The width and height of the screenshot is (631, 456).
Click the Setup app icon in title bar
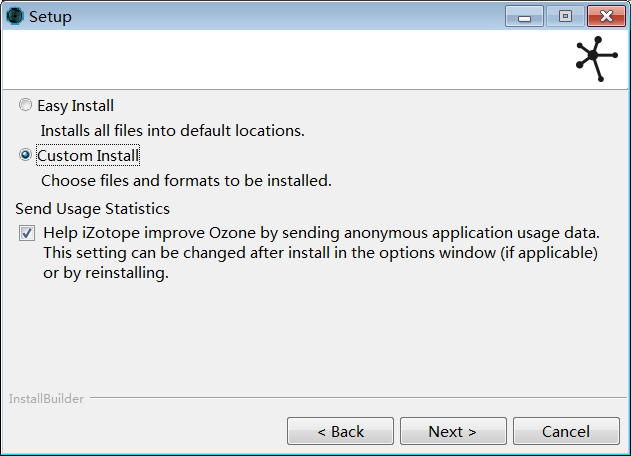pyautogui.click(x=15, y=16)
